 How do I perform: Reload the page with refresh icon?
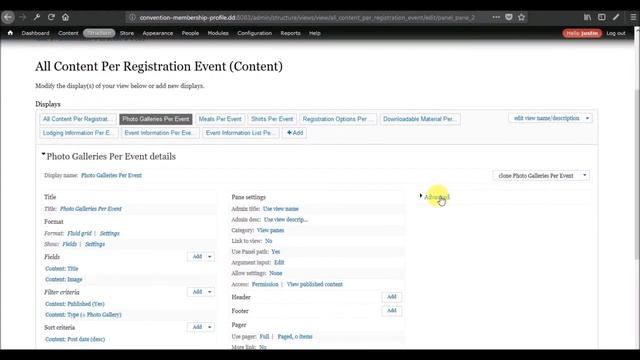[51, 17]
